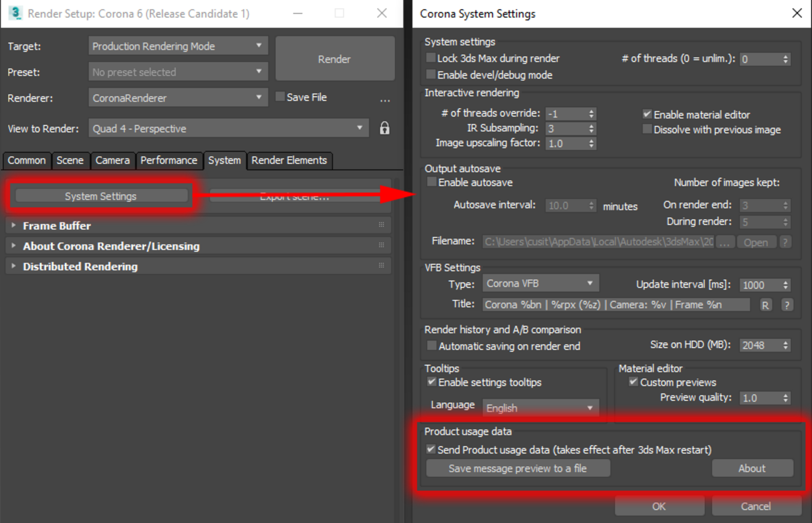
Task: Browse for autosave filename using the ... button
Action: 724,242
